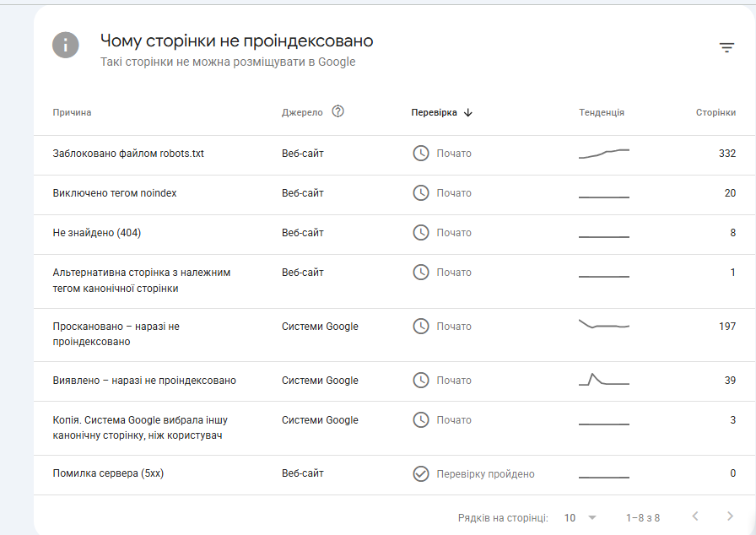756x535 pixels.
Task: Click the info icon next to the title
Action: click(66, 45)
